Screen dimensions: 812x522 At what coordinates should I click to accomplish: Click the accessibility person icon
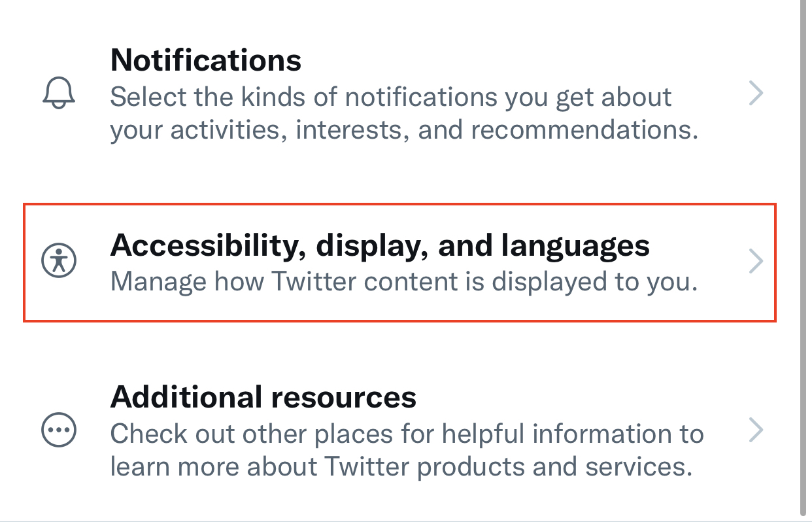(59, 262)
